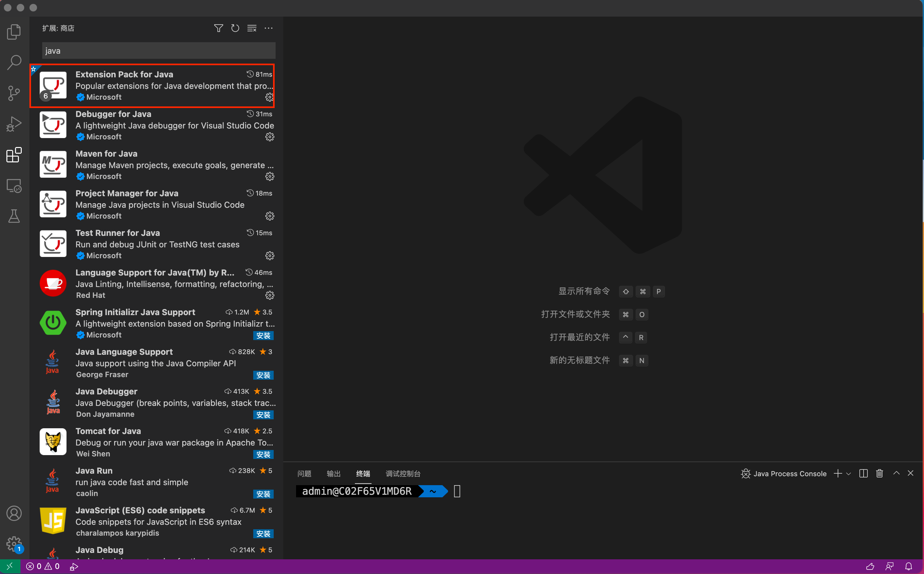This screenshot has height=574, width=924.
Task: Open Debugger for Java details
Action: coord(156,125)
